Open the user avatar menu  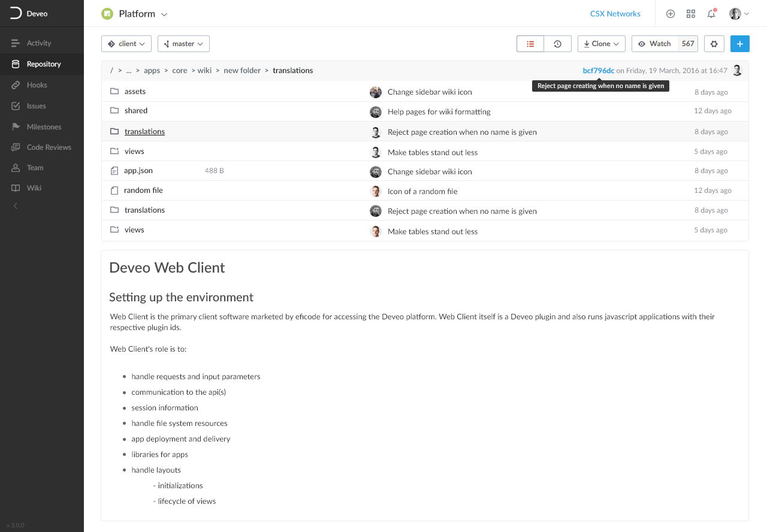tap(739, 14)
